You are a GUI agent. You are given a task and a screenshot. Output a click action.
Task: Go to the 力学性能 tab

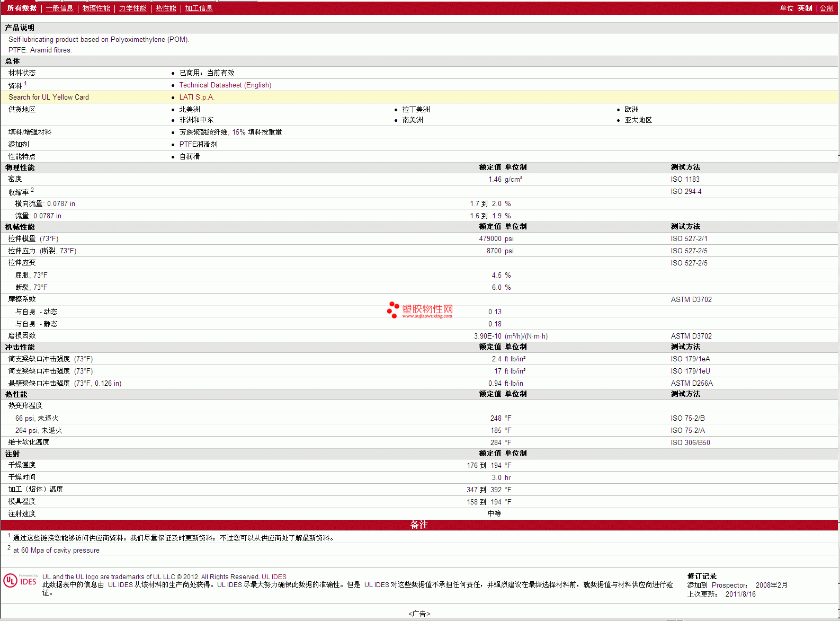(132, 8)
